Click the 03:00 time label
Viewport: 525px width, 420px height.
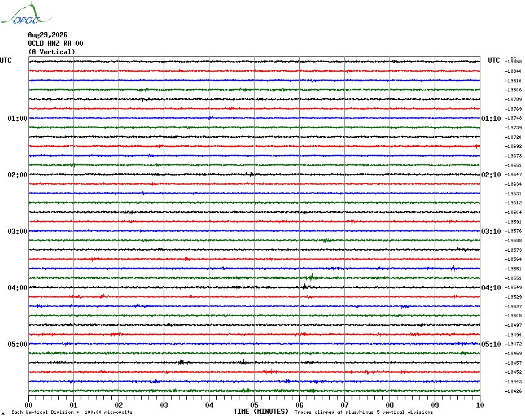click(x=17, y=231)
